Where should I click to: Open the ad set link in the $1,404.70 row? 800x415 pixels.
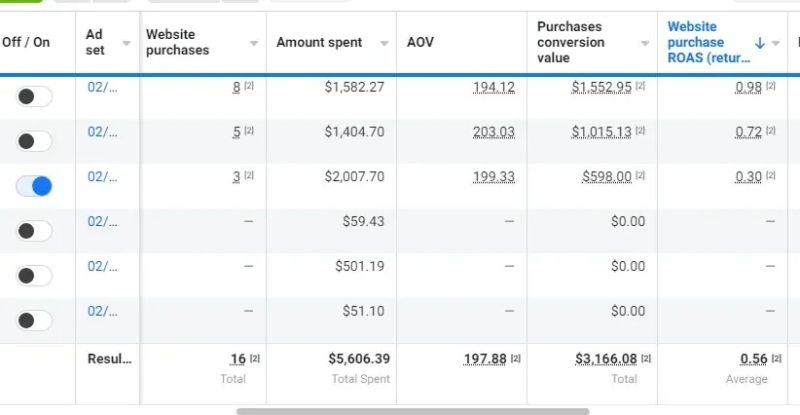102,132
